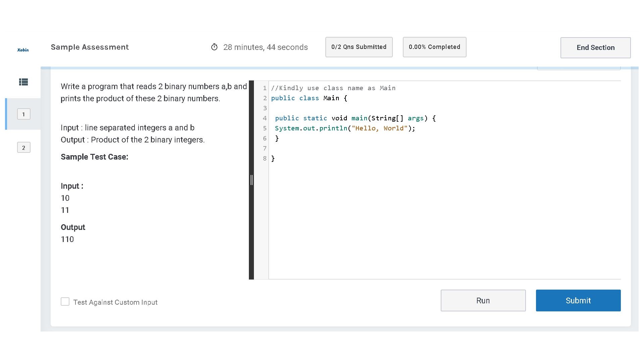Screen dimensions: 644x362
Task: Click the stopwatch timer icon
Action: [x=214, y=47]
